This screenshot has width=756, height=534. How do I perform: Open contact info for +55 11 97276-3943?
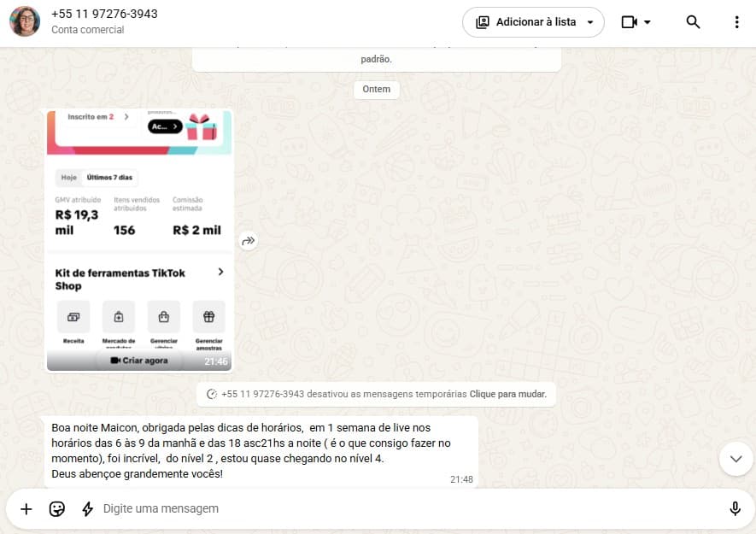coord(104,14)
